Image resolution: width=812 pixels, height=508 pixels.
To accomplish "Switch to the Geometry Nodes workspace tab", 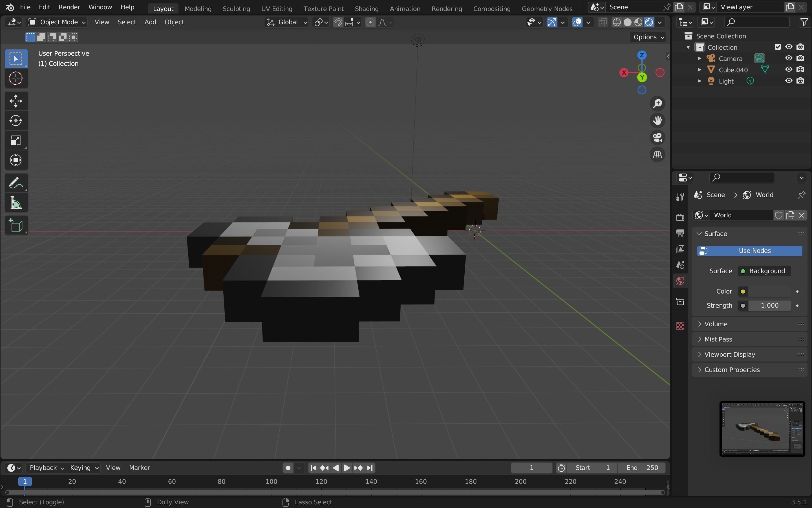I will (x=547, y=8).
